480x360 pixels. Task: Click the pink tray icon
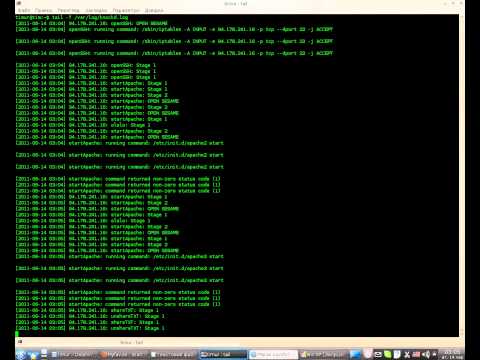coord(368,354)
